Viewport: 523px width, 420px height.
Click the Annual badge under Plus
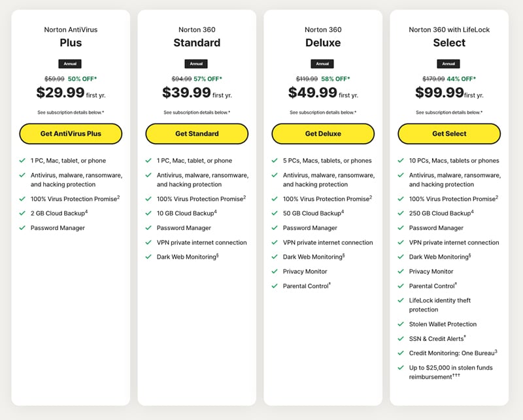click(x=71, y=64)
